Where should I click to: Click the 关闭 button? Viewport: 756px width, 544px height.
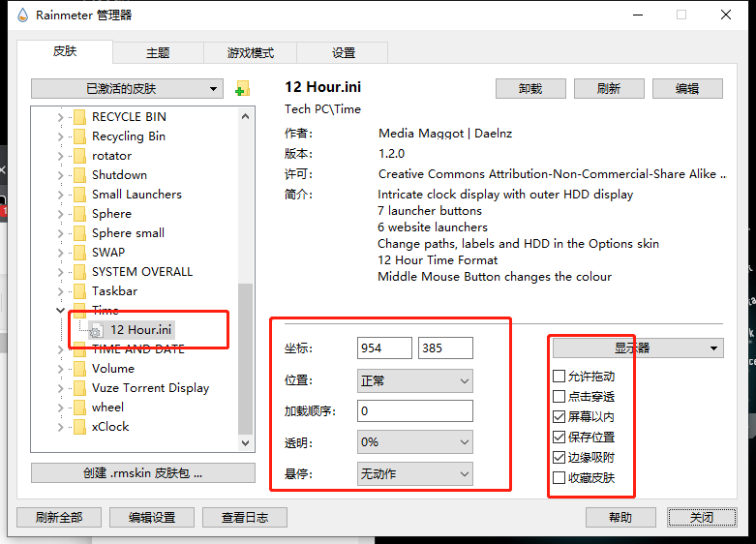tap(702, 518)
